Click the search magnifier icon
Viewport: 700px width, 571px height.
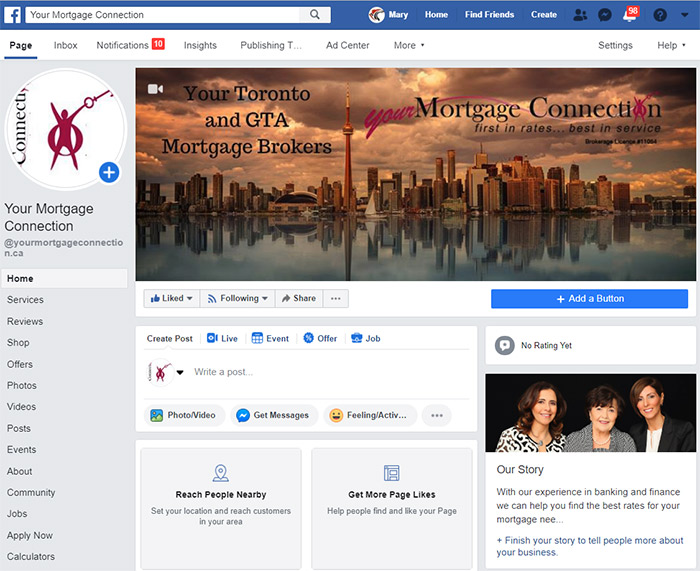(x=315, y=15)
